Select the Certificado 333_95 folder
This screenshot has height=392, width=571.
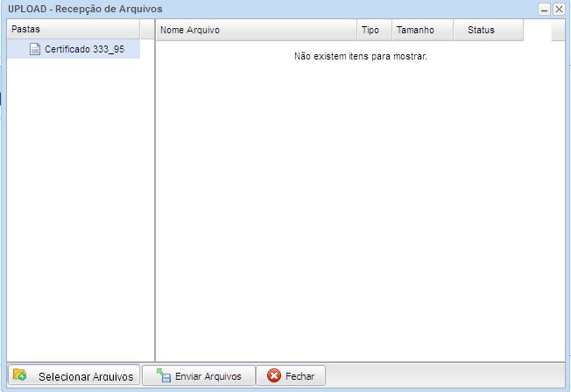coord(84,50)
